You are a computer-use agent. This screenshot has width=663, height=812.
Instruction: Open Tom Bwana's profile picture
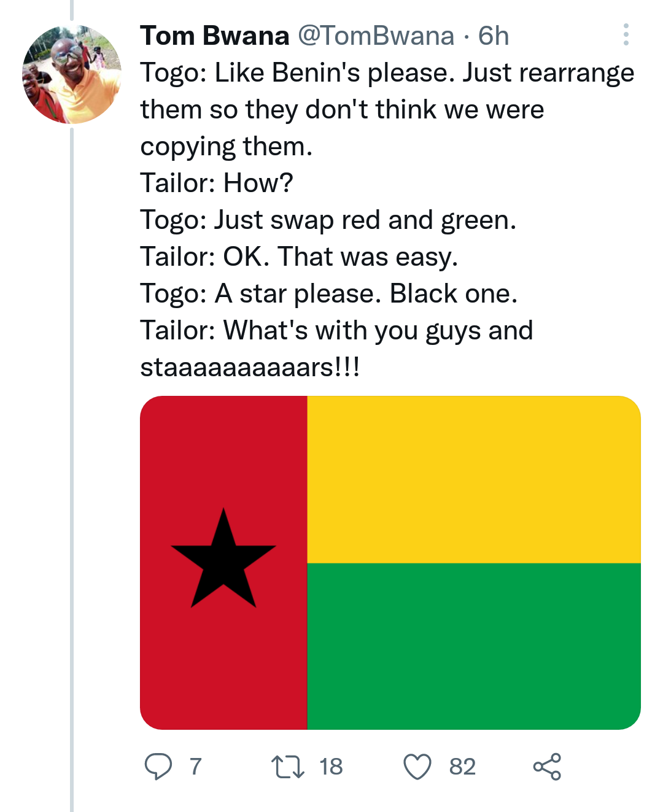[72, 74]
